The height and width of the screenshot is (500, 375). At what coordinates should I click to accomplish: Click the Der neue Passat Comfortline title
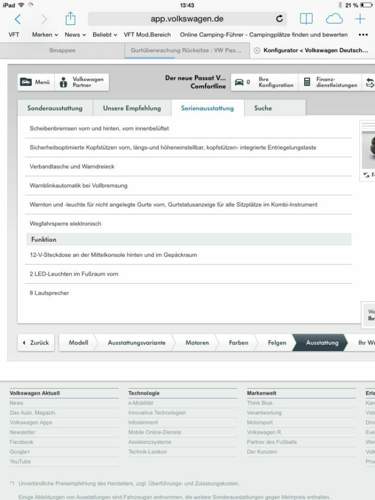pos(196,82)
